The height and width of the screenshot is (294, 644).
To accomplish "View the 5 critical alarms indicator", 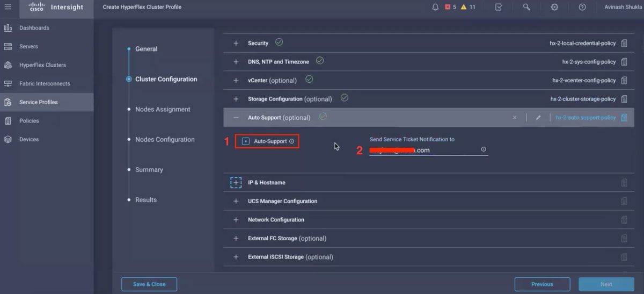I will 450,7.
